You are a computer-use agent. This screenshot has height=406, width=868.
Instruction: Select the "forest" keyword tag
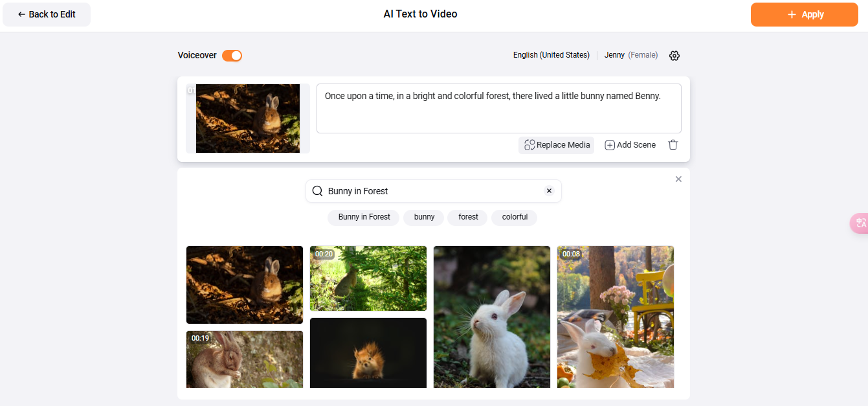pyautogui.click(x=468, y=217)
